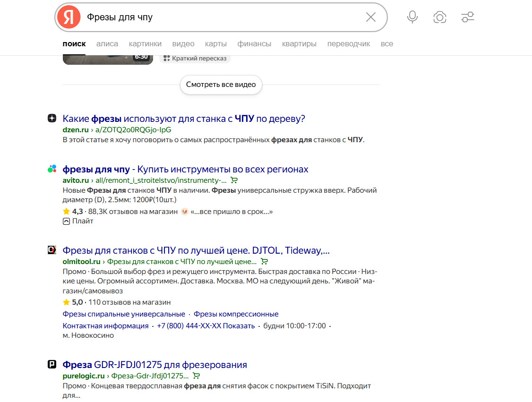Open the purelogic.ru site link
This screenshot has width=532, height=402.
pyautogui.click(x=84, y=376)
